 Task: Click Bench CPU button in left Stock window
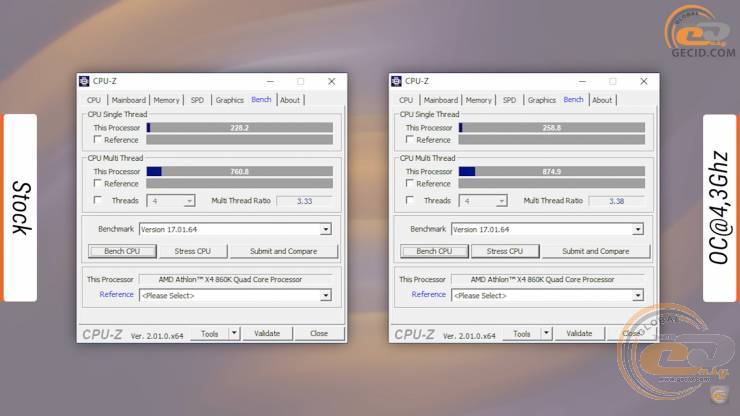[122, 251]
